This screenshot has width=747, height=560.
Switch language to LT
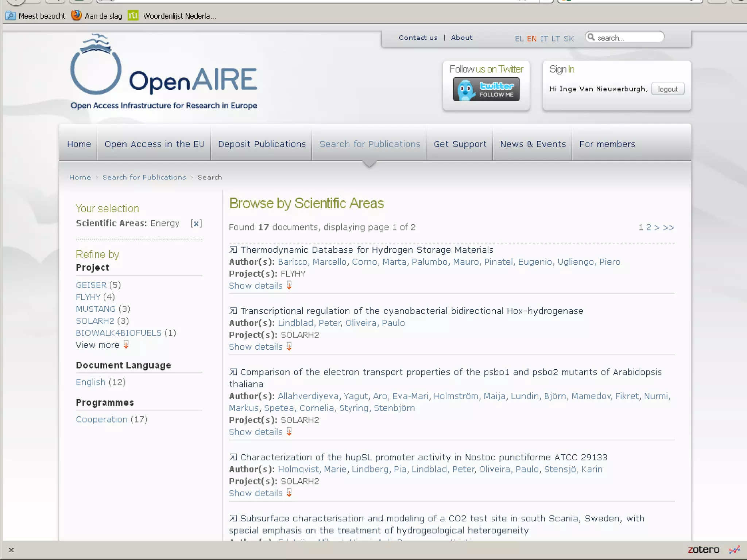(x=556, y=39)
